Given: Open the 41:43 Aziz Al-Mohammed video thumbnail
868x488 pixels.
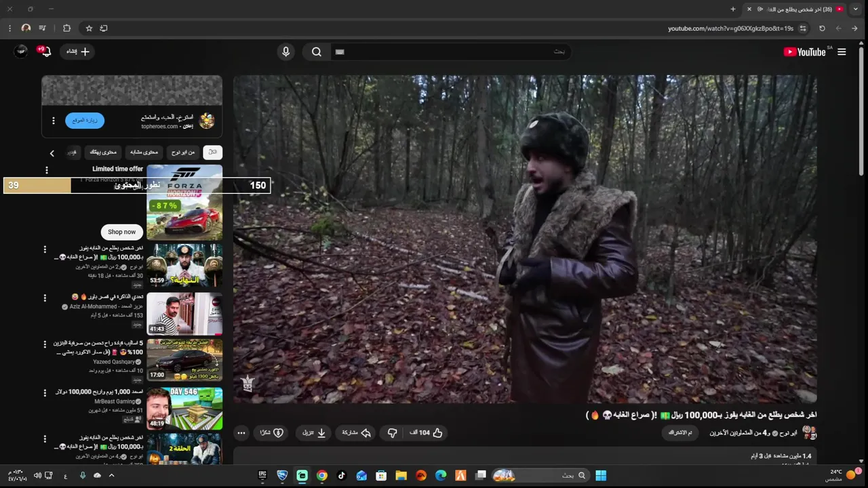Looking at the screenshot, I should pyautogui.click(x=184, y=314).
